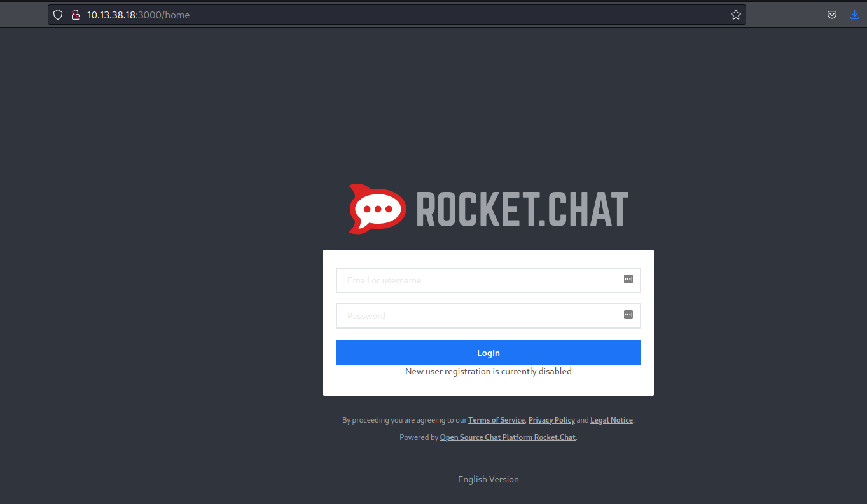Click the password manager icon in Password field
This screenshot has height=504, width=867.
tap(628, 315)
